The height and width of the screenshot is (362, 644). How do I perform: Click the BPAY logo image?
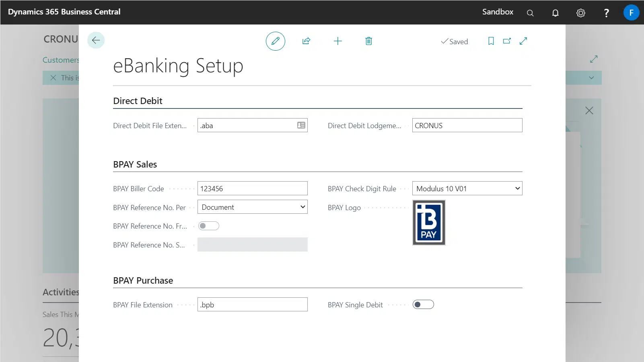tap(429, 222)
